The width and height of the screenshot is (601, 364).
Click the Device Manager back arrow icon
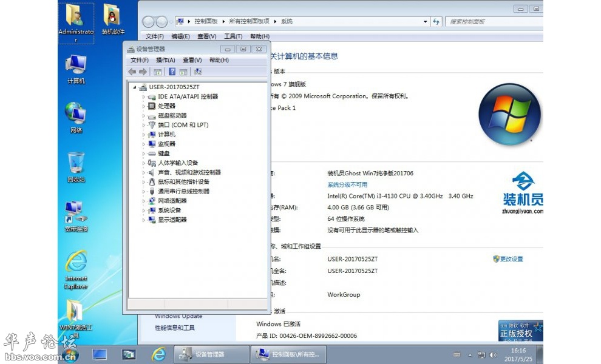[132, 72]
